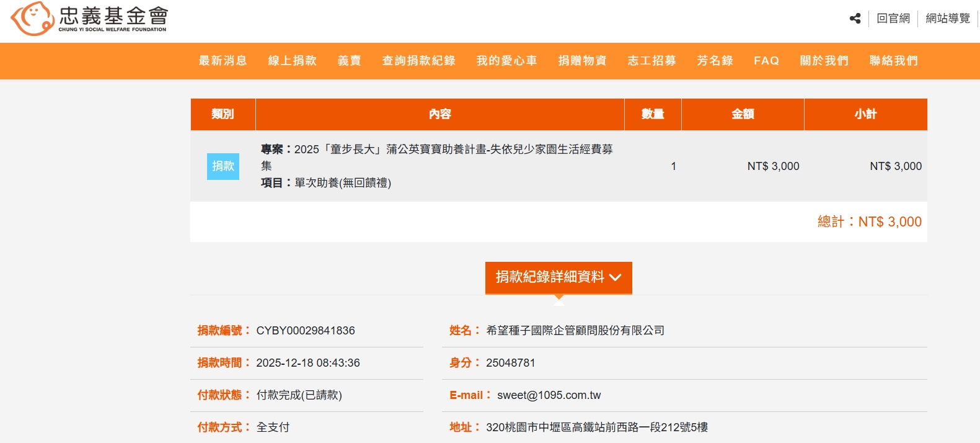
Task: Expand the 捐款紀錄詳細資料 chevron
Action: click(x=615, y=277)
